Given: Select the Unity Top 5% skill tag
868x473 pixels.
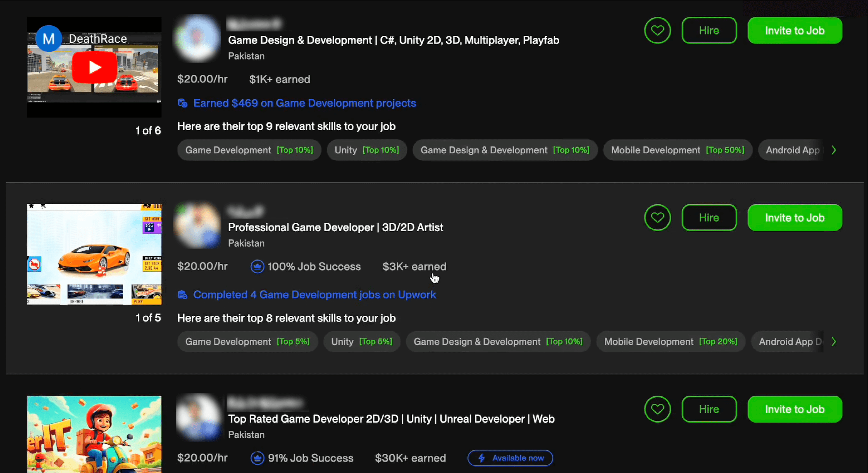Looking at the screenshot, I should pyautogui.click(x=362, y=341).
